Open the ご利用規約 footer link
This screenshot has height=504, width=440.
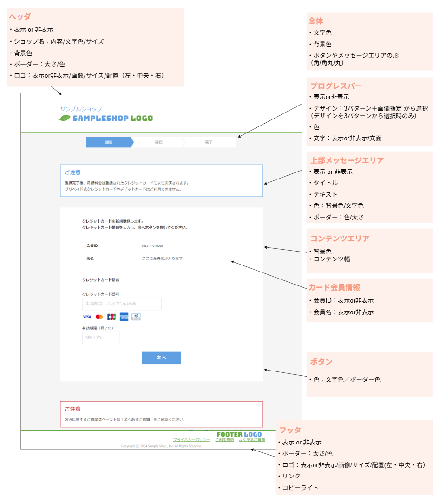(224, 440)
